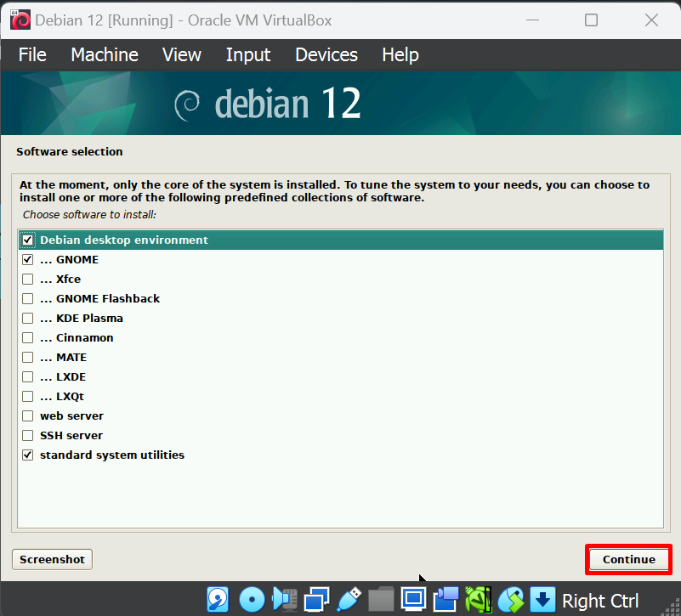Enable the Xfce checkbox
681x616 pixels.
coord(28,280)
